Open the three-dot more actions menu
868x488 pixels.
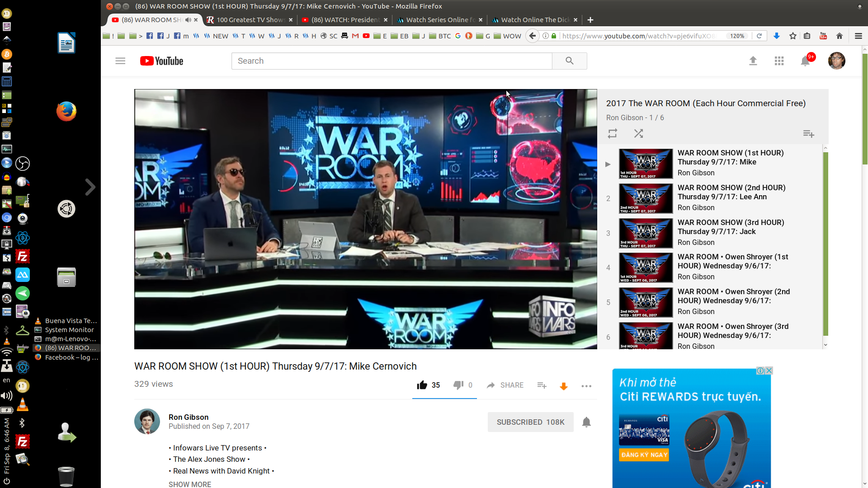pyautogui.click(x=586, y=386)
